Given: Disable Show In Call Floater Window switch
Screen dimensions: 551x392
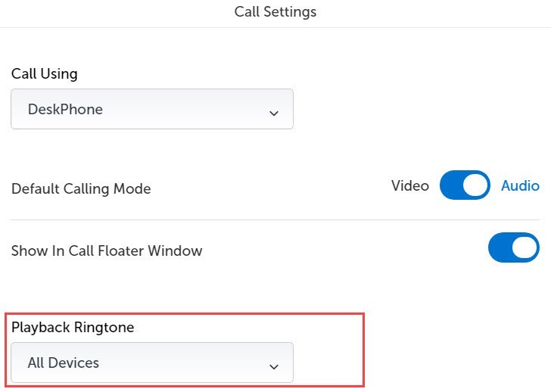Looking at the screenshot, I should (x=514, y=247).
